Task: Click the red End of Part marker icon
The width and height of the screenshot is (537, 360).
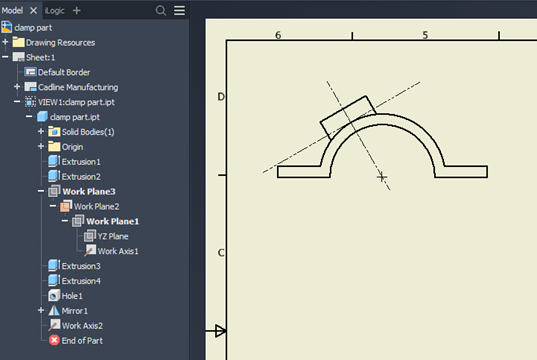Action: pos(54,340)
